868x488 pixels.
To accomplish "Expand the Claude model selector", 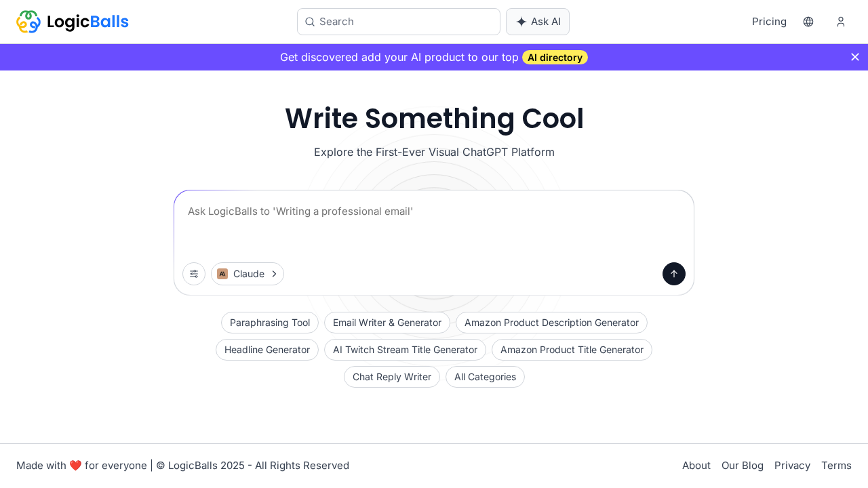I will (248, 274).
